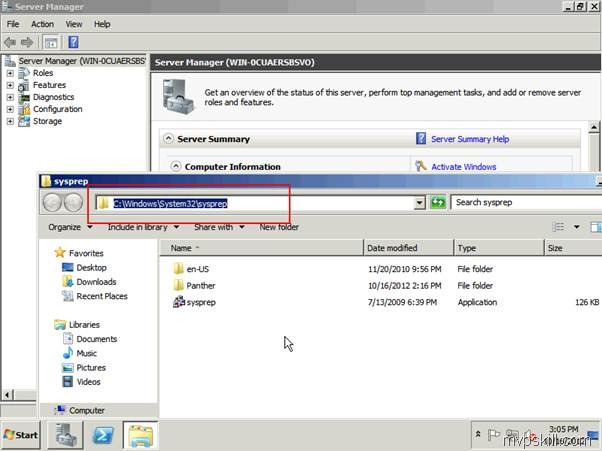Select the Roles node icon
Viewport: 602px width, 451px height.
click(x=24, y=73)
